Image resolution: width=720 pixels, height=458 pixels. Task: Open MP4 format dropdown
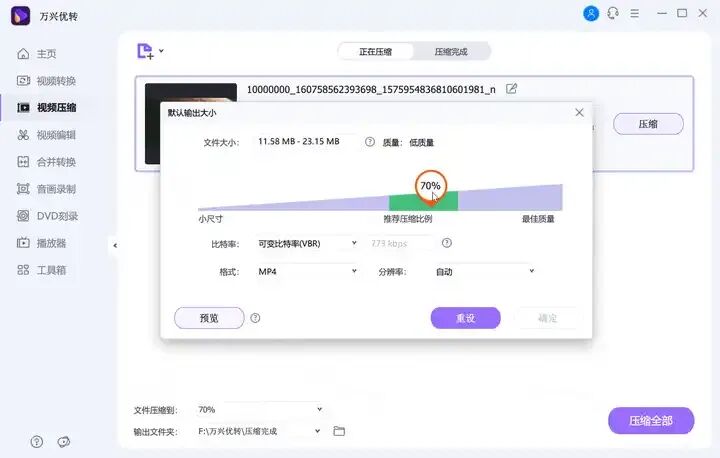click(x=307, y=271)
